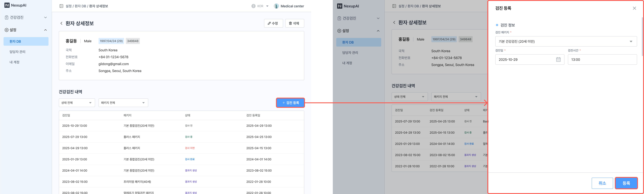Screen dimensions: 644x194
Task: Select 담당자 관리 in the sidebar
Action: coord(18,52)
